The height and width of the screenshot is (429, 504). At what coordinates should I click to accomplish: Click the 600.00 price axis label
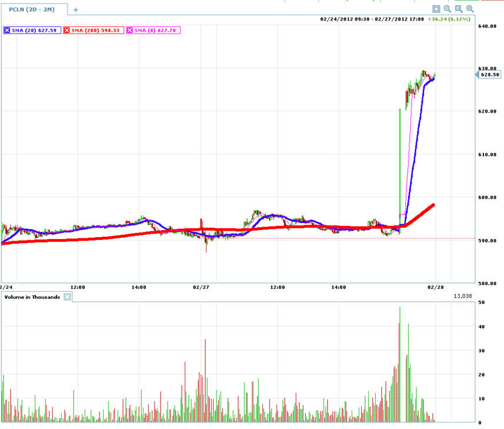(488, 198)
